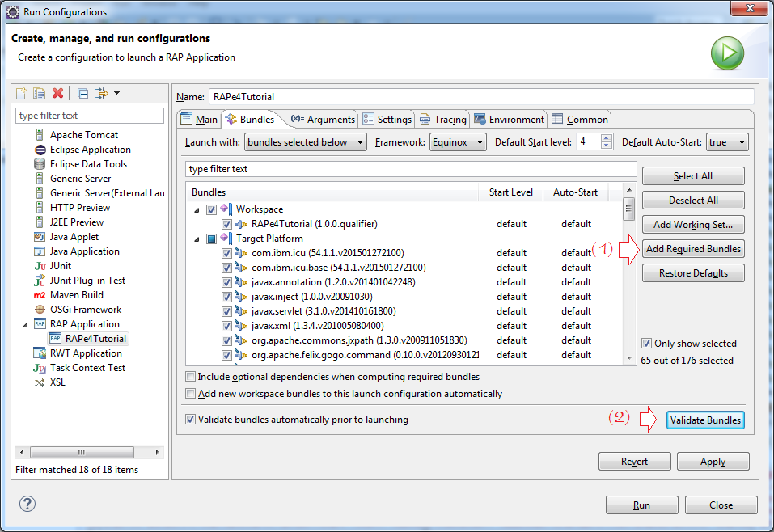Increase the Default Start level spinner
This screenshot has width=774, height=532.
(607, 138)
